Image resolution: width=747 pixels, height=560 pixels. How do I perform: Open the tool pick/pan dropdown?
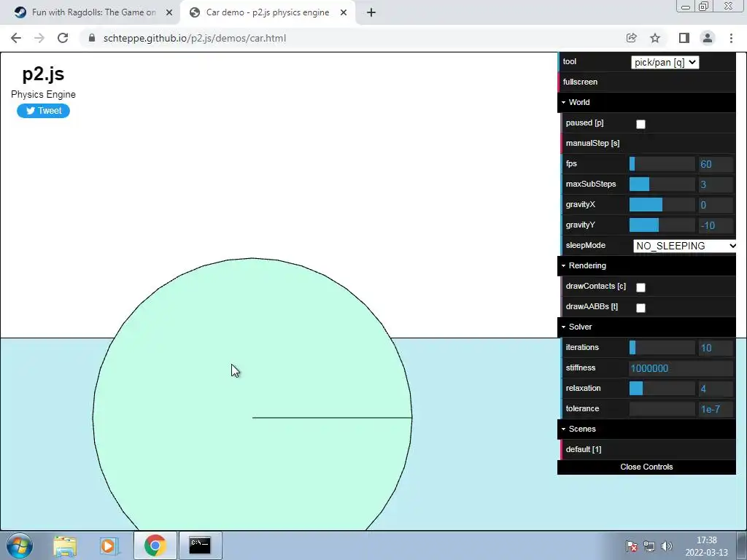pyautogui.click(x=665, y=62)
